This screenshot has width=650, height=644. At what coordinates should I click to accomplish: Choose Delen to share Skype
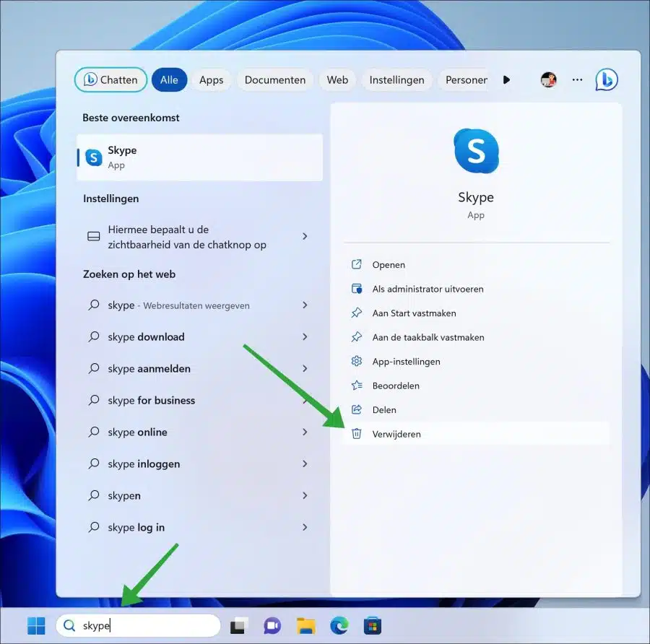click(477, 410)
